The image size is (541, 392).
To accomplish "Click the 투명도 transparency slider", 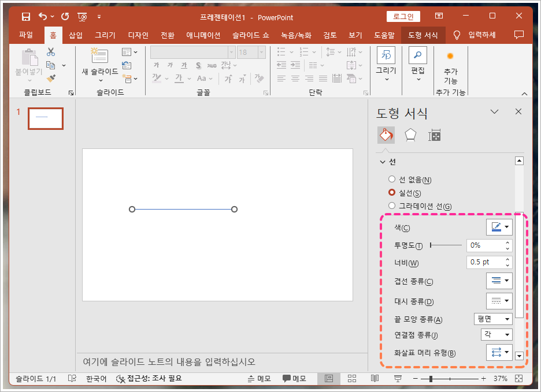I will tap(446, 245).
